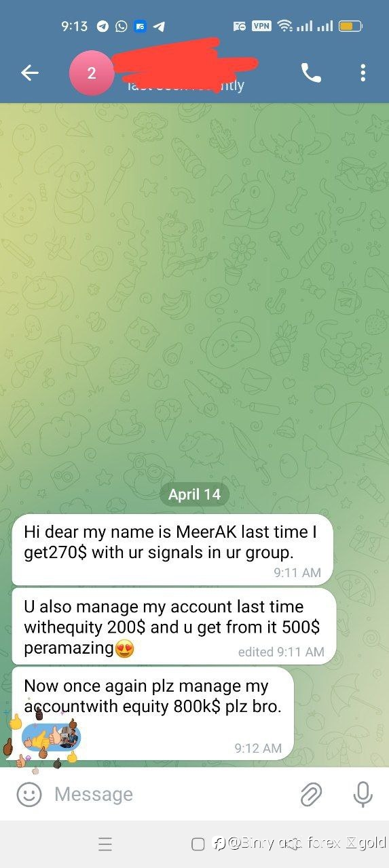Tap the heart-eyes emoji in the message
Viewport: 389px width, 868px height.
[x=125, y=648]
